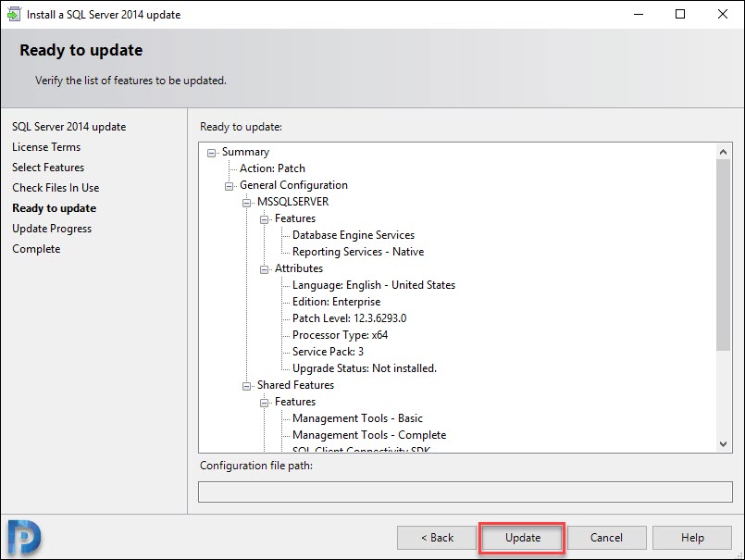The image size is (745, 560).
Task: Select Edition: Enterprise entry
Action: coord(336,302)
